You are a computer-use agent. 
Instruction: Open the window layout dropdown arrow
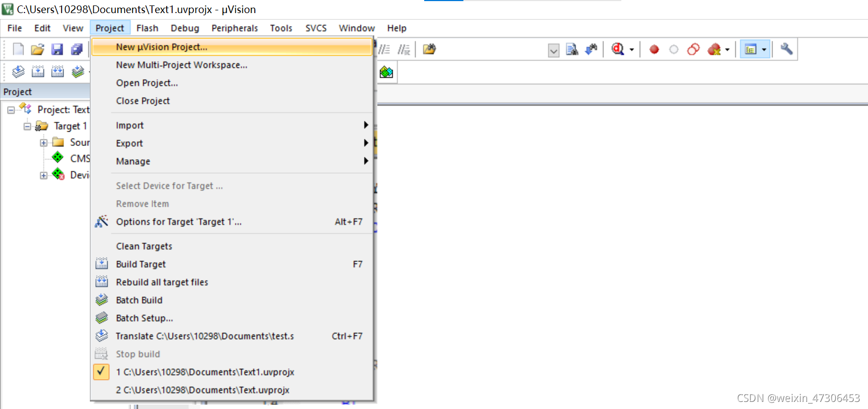click(x=764, y=50)
